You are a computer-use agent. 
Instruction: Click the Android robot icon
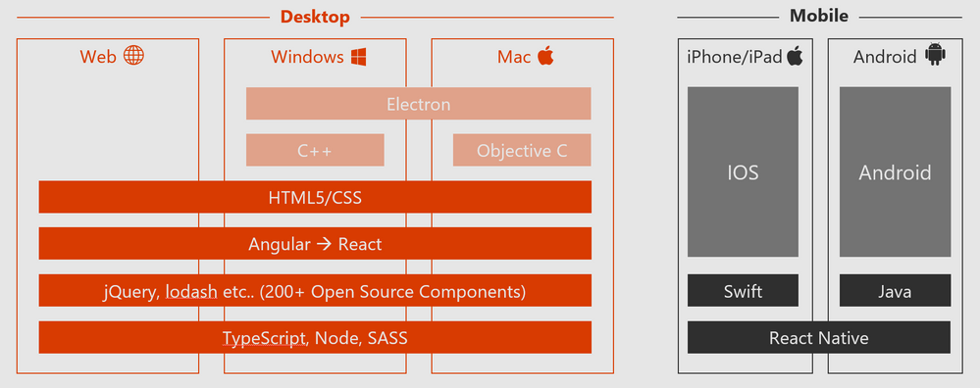tap(935, 55)
